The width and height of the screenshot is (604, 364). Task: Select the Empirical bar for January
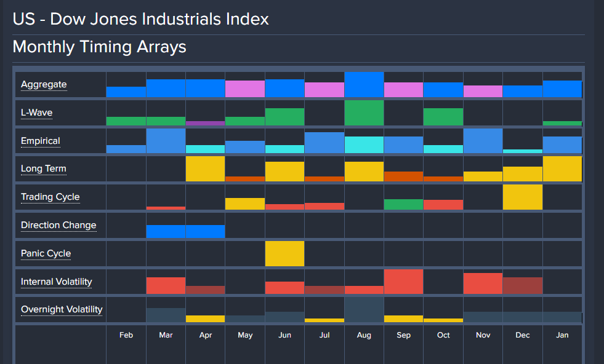click(562, 145)
